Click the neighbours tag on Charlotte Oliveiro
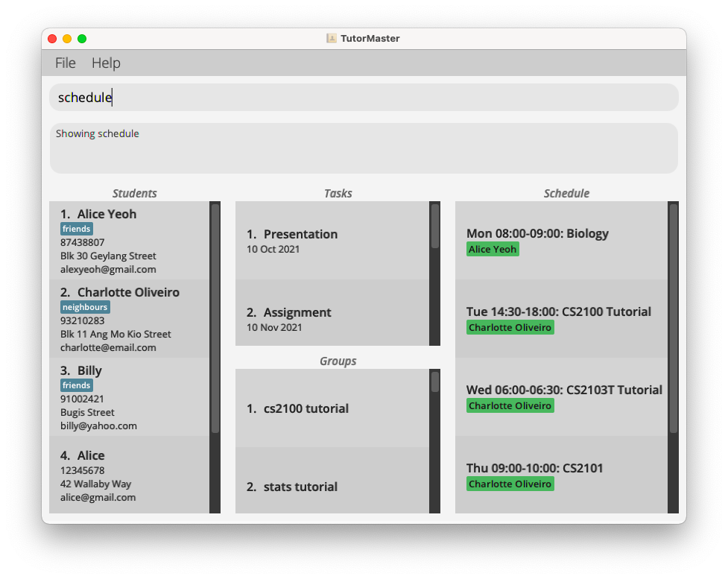The height and width of the screenshot is (579, 728). point(85,307)
